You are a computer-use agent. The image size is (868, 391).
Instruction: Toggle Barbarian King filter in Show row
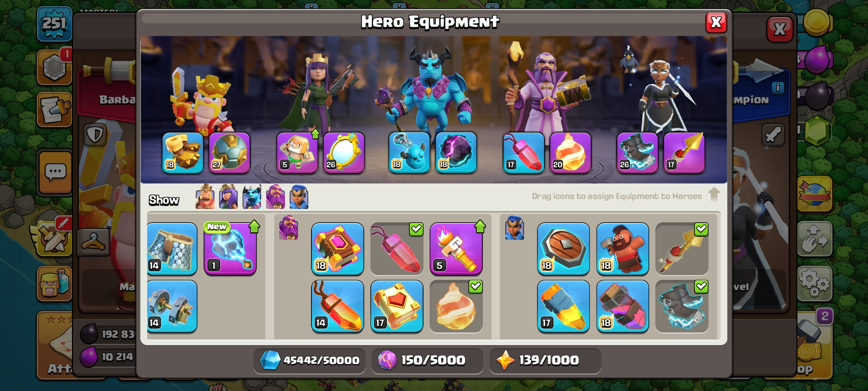205,197
